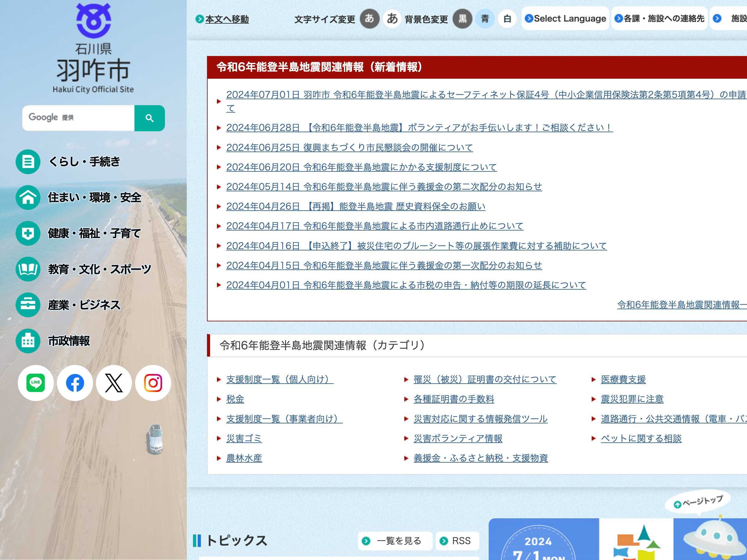Image resolution: width=747 pixels, height=560 pixels.
Task: Open 災害対応に関する情報発信ツール link
Action: click(481, 419)
